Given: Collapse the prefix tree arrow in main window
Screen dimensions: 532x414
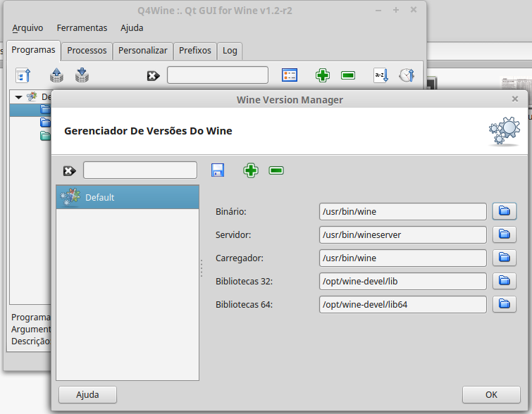Looking at the screenshot, I should 18,97.
